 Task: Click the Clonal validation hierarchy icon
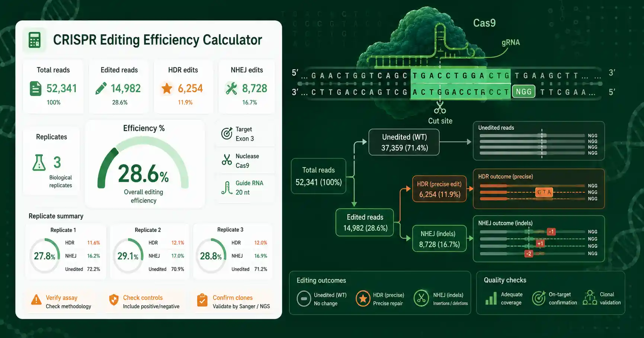click(x=590, y=297)
